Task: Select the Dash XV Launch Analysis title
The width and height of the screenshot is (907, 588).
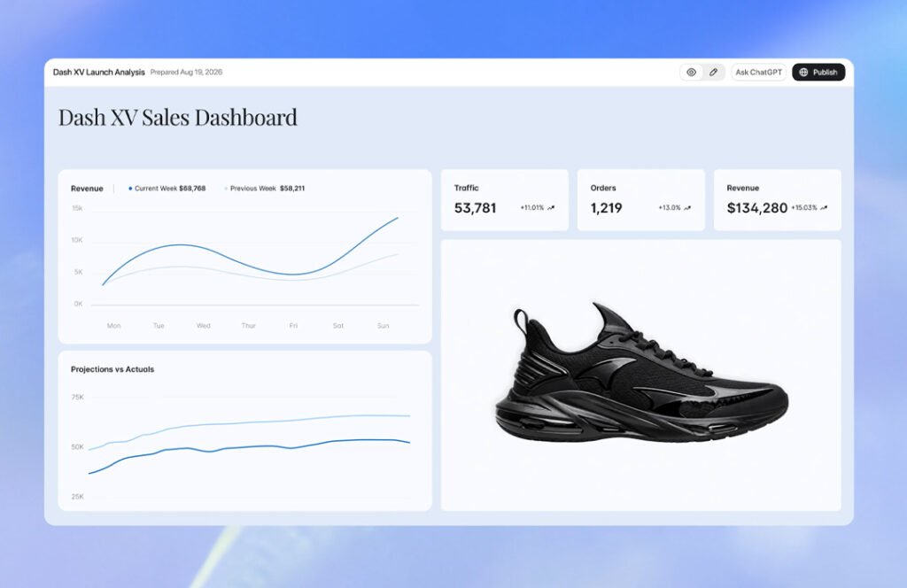Action: (x=99, y=73)
